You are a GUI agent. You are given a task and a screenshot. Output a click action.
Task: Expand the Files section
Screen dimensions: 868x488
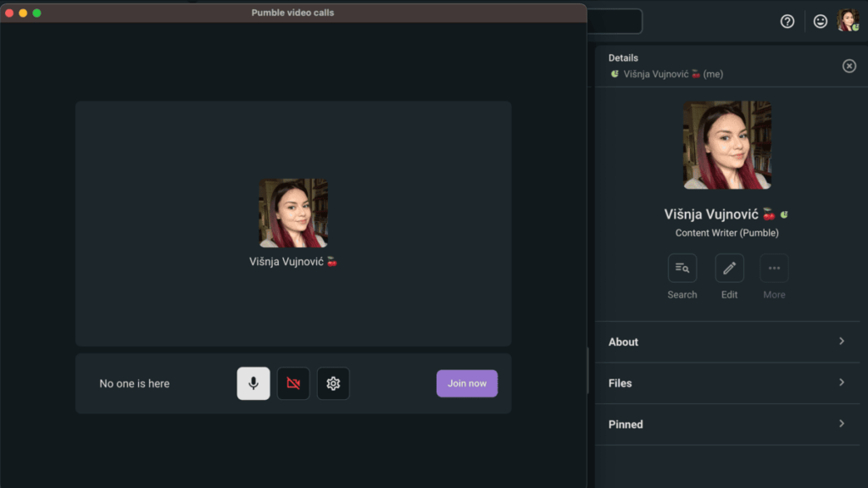click(726, 383)
